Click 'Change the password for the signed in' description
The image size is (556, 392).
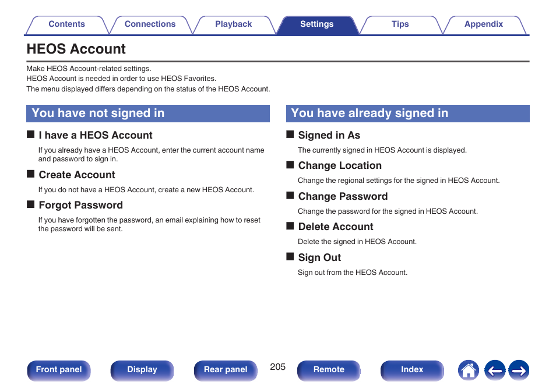(x=388, y=211)
